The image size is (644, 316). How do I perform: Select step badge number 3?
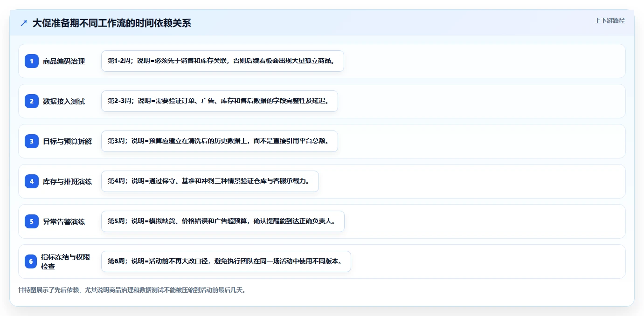point(32,141)
